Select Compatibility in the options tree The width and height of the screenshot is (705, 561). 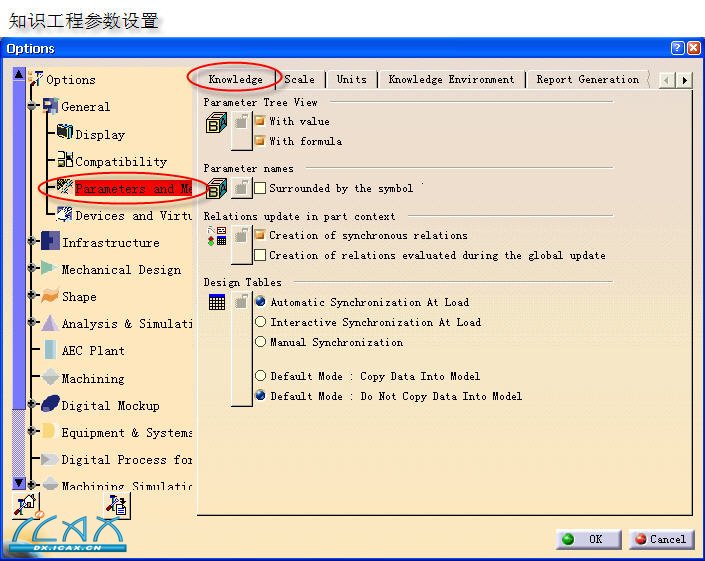coord(121,161)
